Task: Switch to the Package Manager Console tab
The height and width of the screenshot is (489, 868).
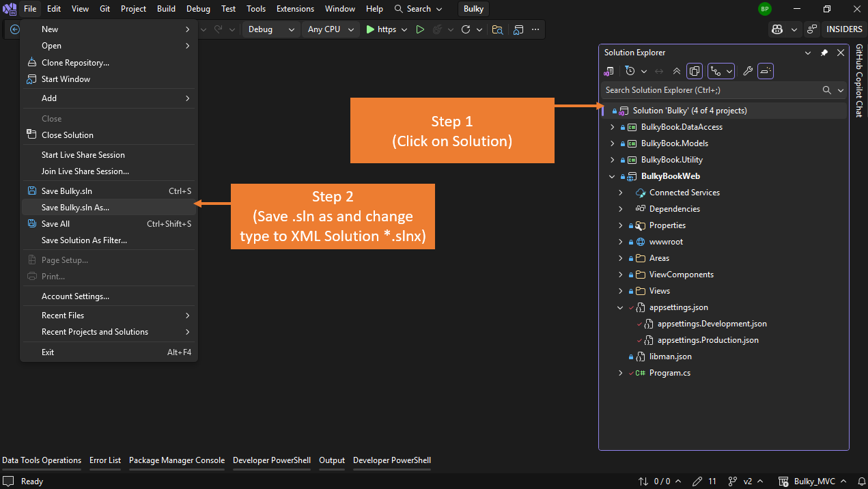Action: 176,460
